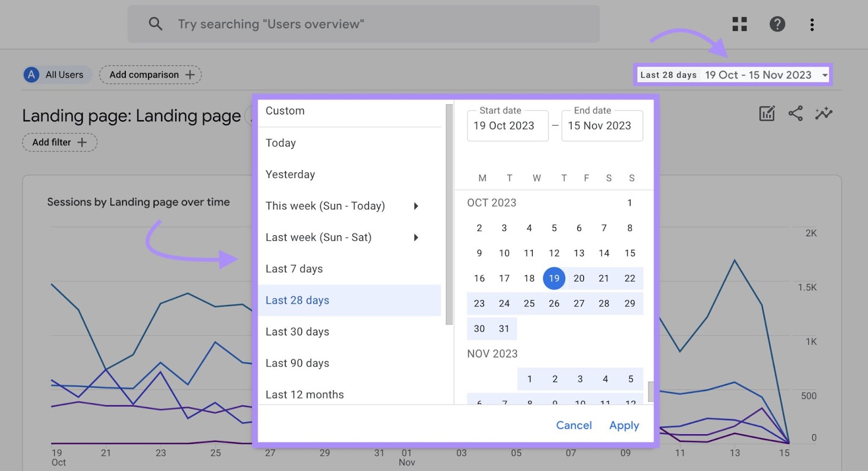Pick October 1 in the calendar
The image size is (868, 471).
pos(629,203)
